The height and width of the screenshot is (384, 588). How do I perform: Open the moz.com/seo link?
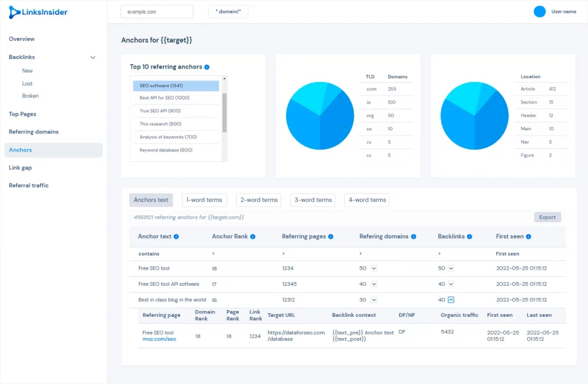(159, 339)
